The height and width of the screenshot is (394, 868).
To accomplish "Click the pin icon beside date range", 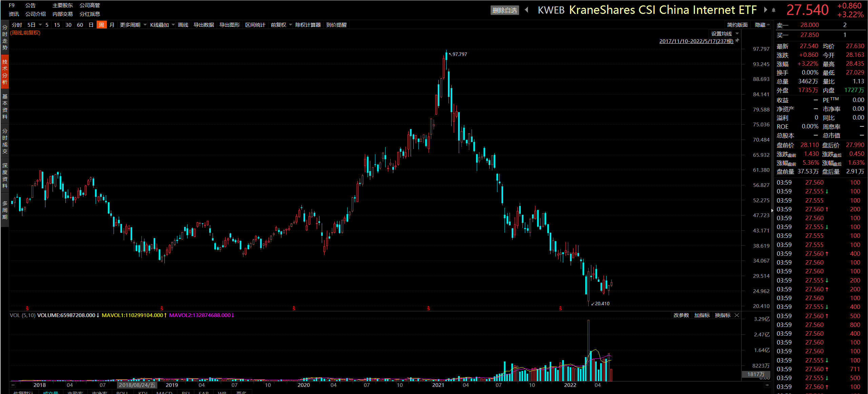I will point(737,41).
